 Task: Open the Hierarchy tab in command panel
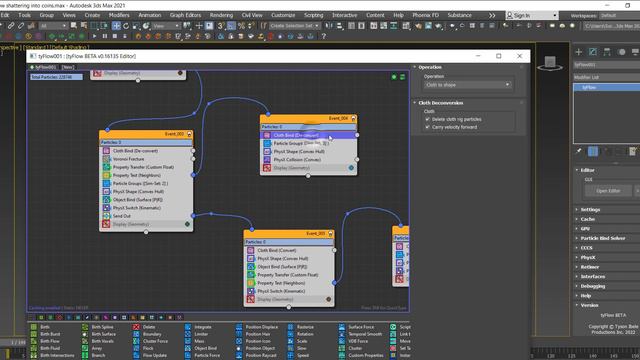coord(607,52)
